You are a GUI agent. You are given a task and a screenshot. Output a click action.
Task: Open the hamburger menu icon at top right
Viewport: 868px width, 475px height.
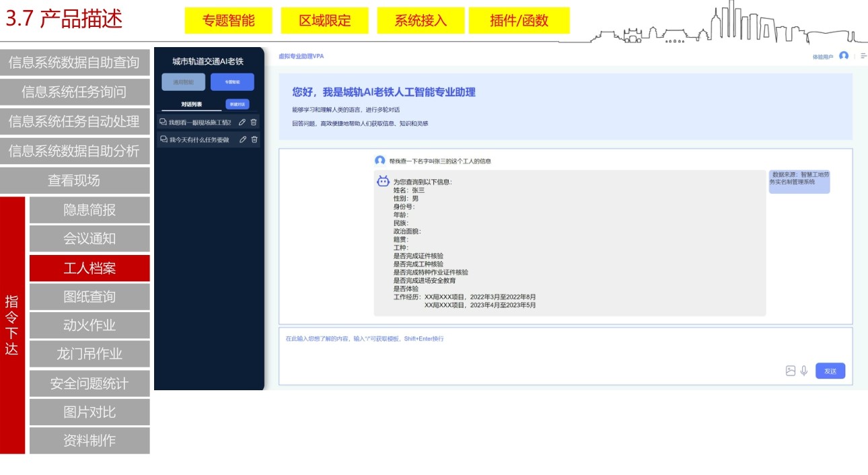pyautogui.click(x=863, y=56)
